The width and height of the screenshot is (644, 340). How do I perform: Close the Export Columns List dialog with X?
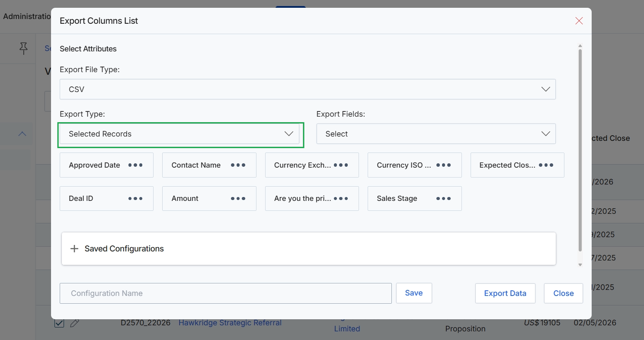(579, 21)
